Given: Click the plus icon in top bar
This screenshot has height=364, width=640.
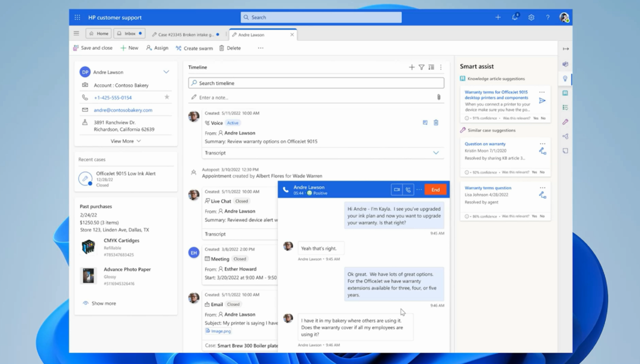Looking at the screenshot, I should pyautogui.click(x=498, y=18).
